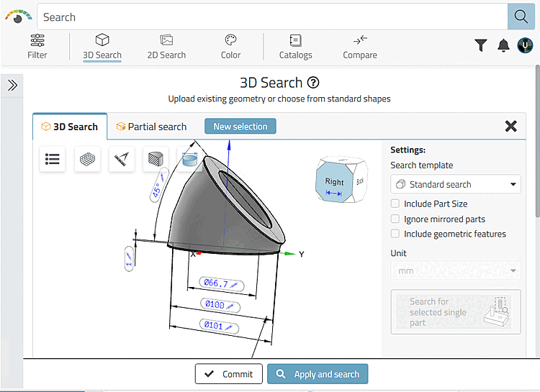Click the Right face of view cube
The width and height of the screenshot is (540, 392).
334,183
